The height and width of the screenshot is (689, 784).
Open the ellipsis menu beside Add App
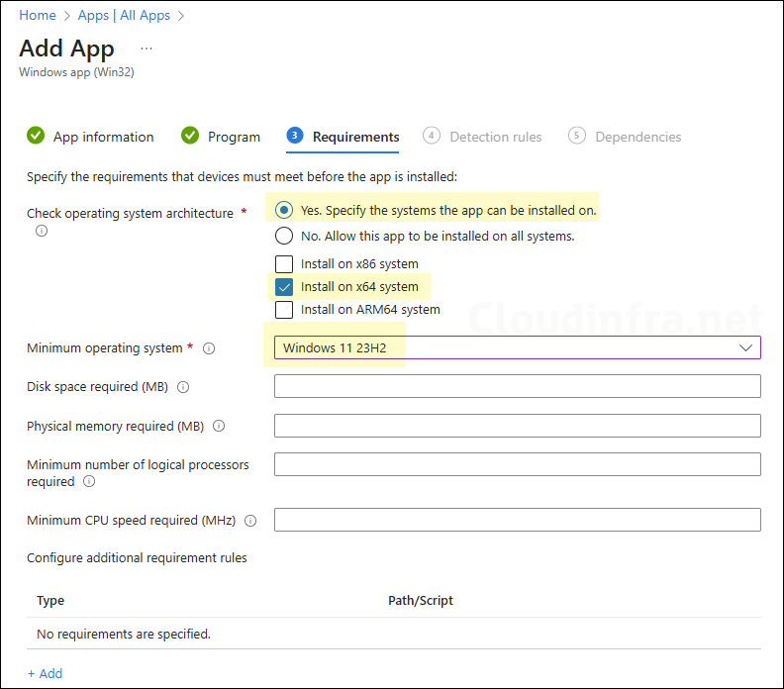tap(147, 49)
